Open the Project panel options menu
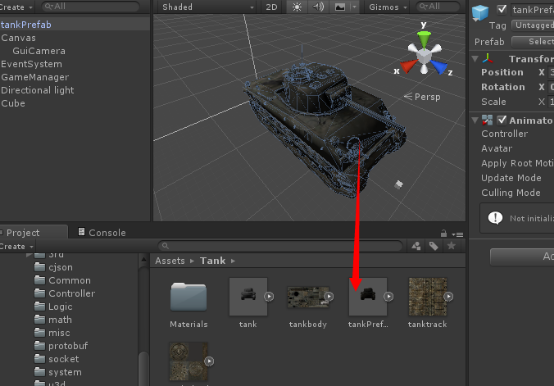The image size is (554, 386). (458, 234)
